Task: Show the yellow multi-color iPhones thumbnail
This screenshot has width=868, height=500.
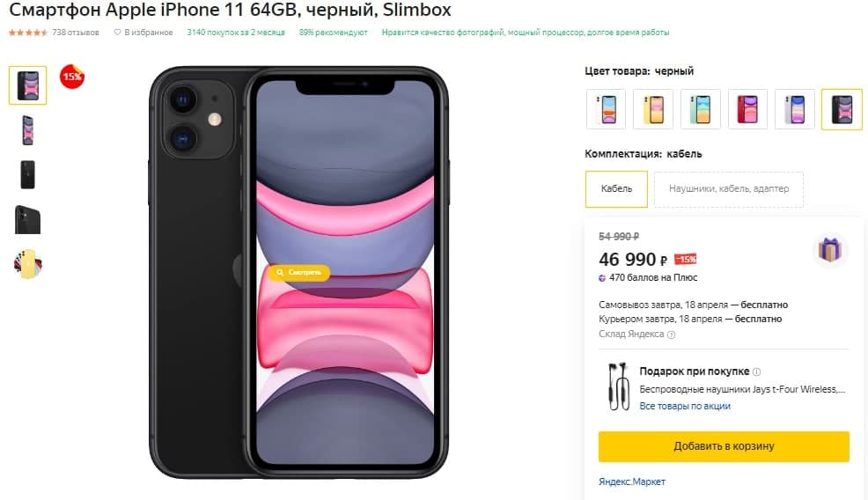Action: pyautogui.click(x=27, y=263)
